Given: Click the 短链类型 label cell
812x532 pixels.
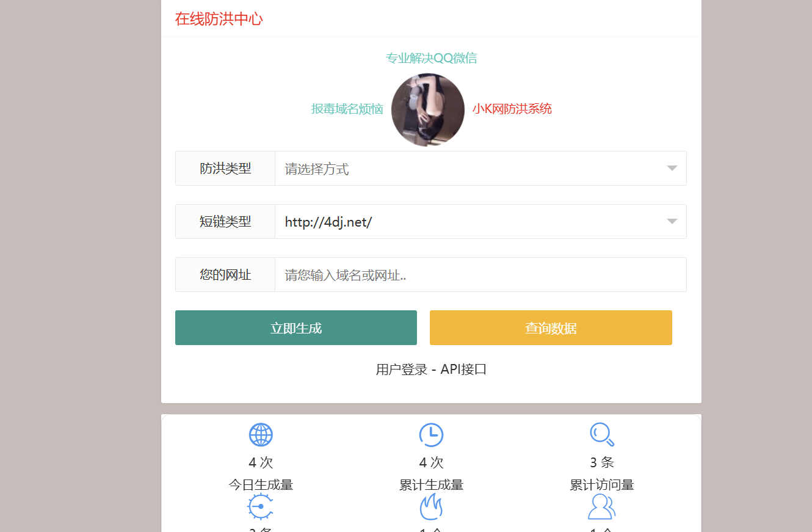Looking at the screenshot, I should point(224,221).
